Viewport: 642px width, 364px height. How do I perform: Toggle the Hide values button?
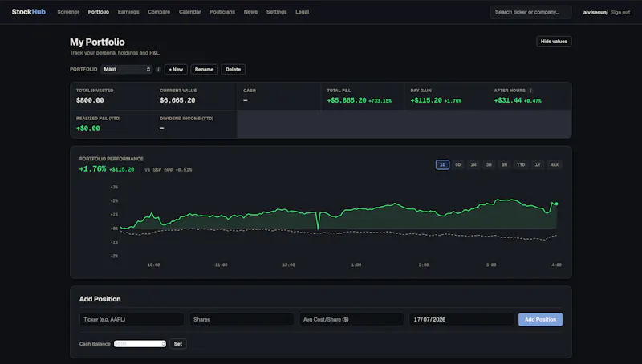554,42
